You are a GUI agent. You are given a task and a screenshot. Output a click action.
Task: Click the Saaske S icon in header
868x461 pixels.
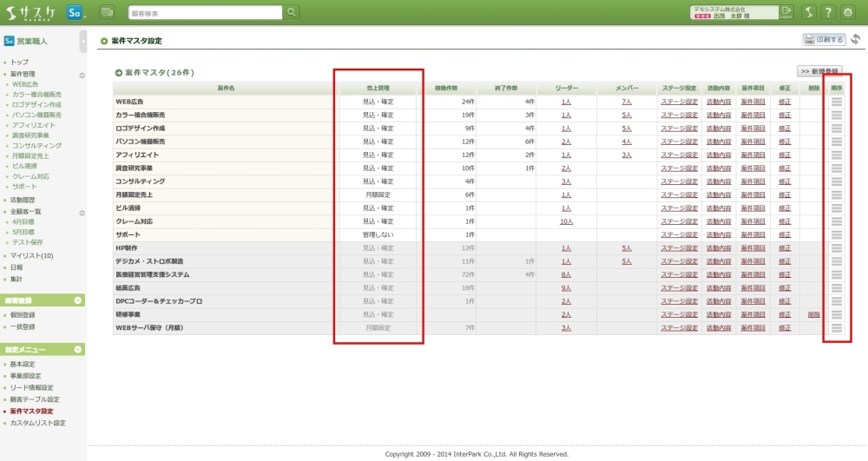point(808,12)
